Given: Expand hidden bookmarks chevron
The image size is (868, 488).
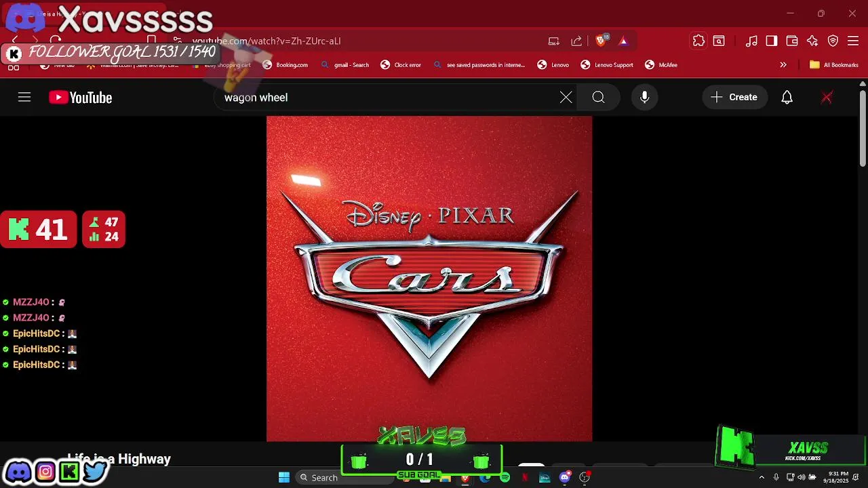Looking at the screenshot, I should pyautogui.click(x=783, y=65).
